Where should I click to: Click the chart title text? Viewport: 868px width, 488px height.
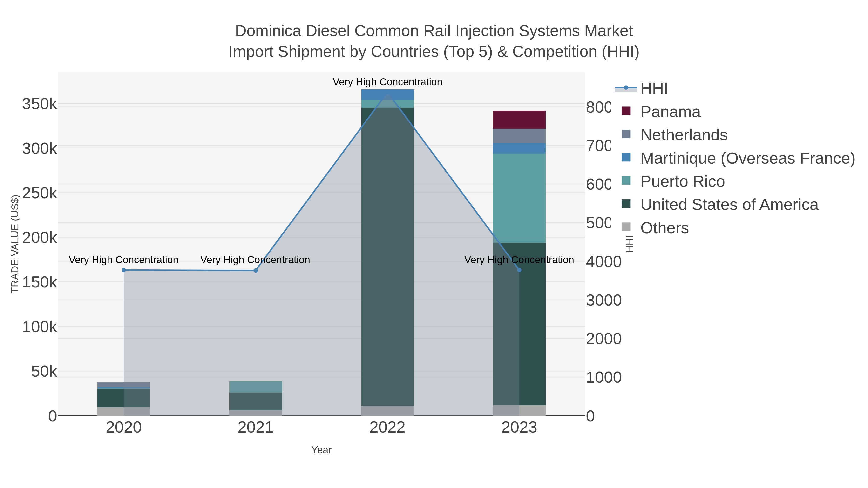434,41
